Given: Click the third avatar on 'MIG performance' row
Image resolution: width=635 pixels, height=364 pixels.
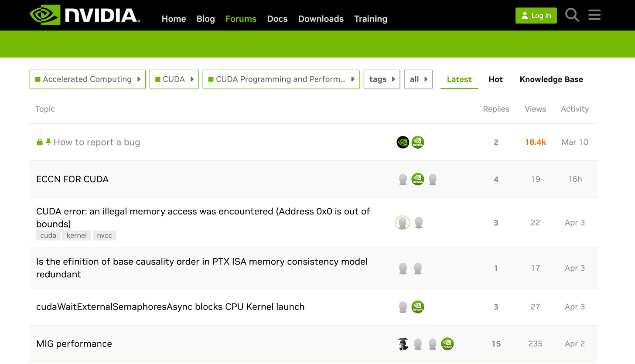Looking at the screenshot, I should [x=433, y=344].
